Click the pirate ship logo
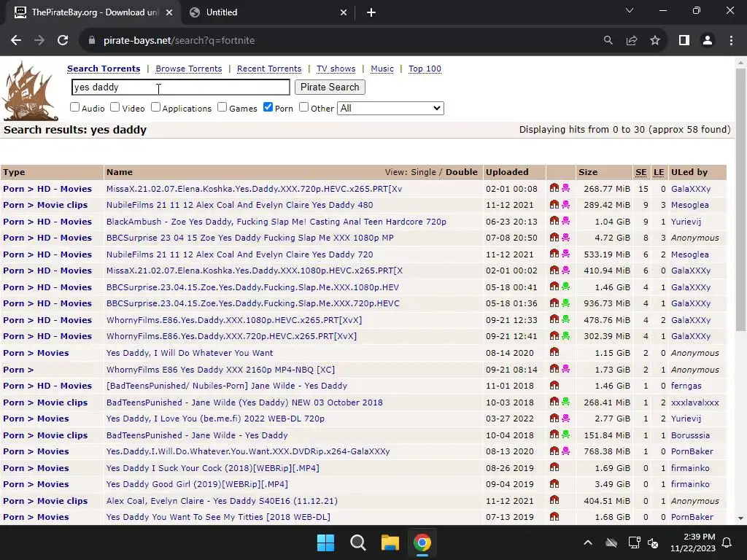747x560 pixels. [x=29, y=91]
